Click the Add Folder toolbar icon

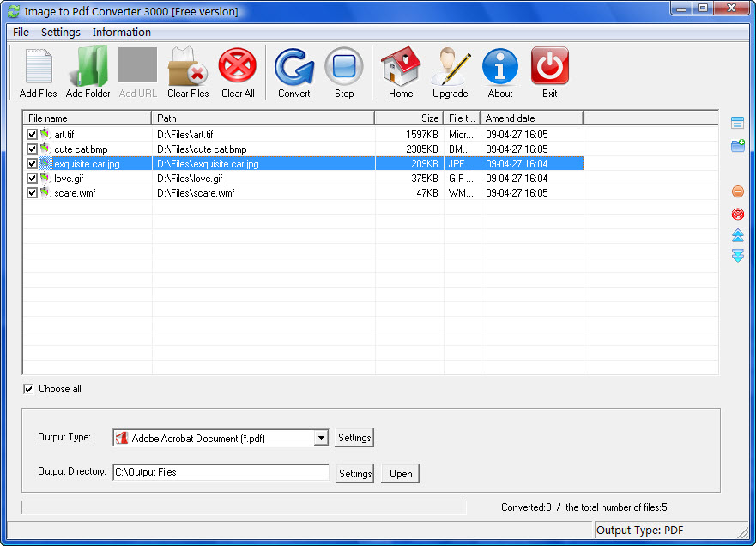(x=88, y=67)
